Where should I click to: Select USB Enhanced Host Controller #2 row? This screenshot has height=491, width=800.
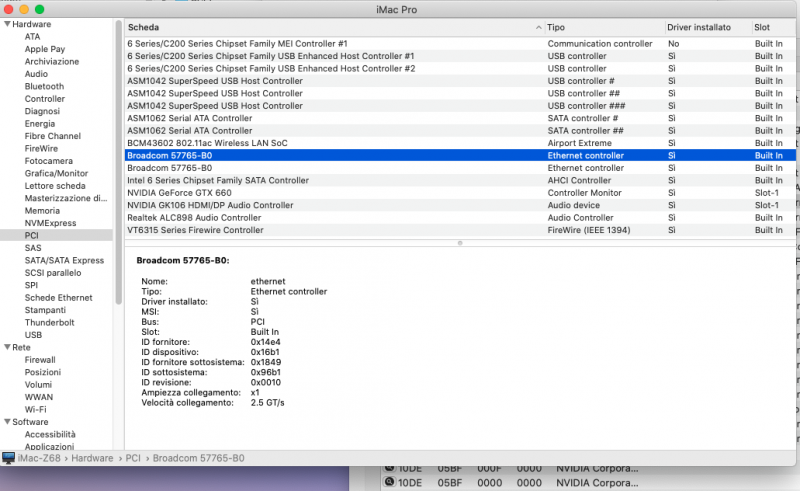[460, 68]
